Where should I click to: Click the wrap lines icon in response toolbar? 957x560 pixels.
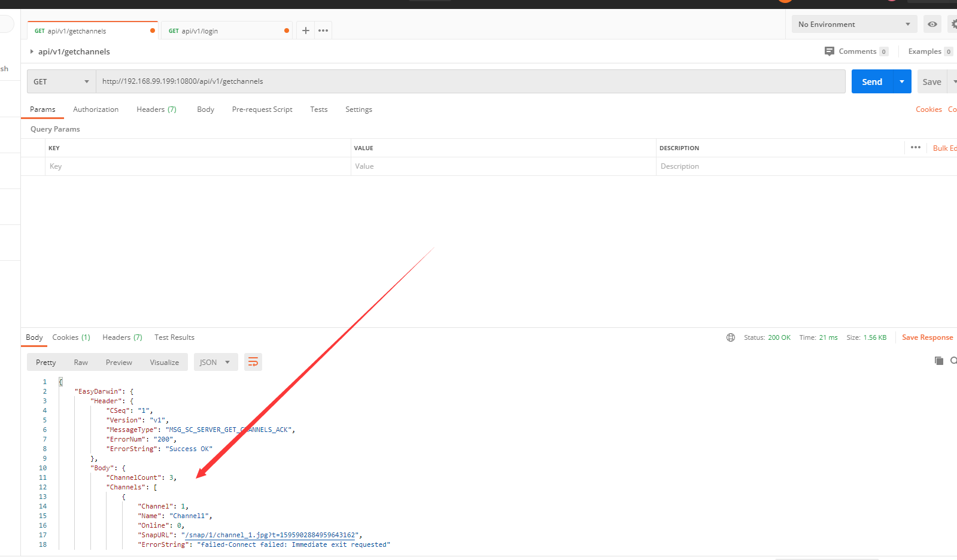(253, 362)
